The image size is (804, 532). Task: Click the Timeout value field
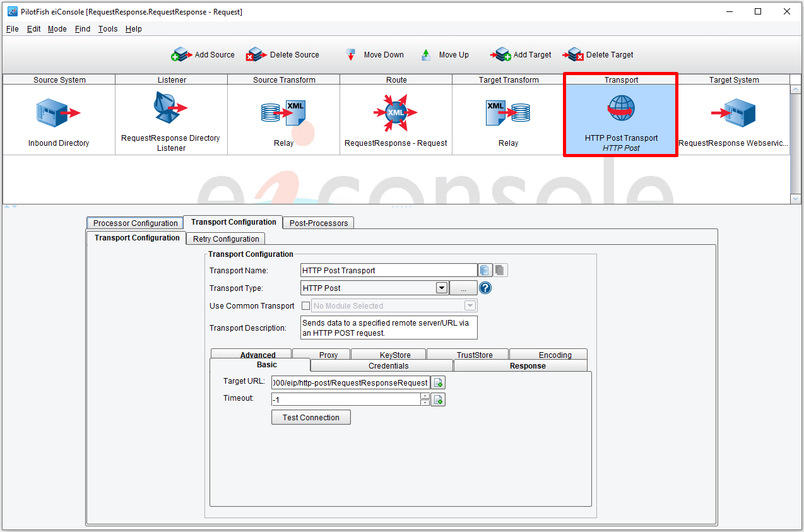346,399
